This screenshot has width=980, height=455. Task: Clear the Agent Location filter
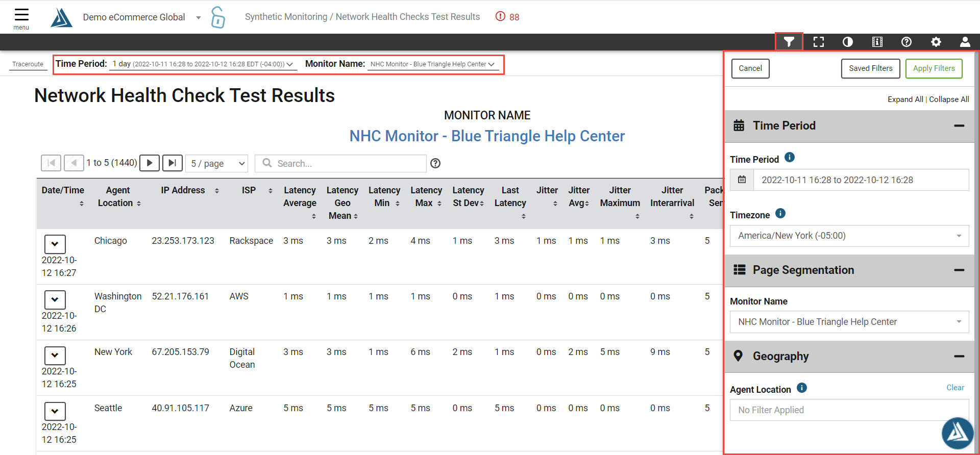tap(955, 388)
